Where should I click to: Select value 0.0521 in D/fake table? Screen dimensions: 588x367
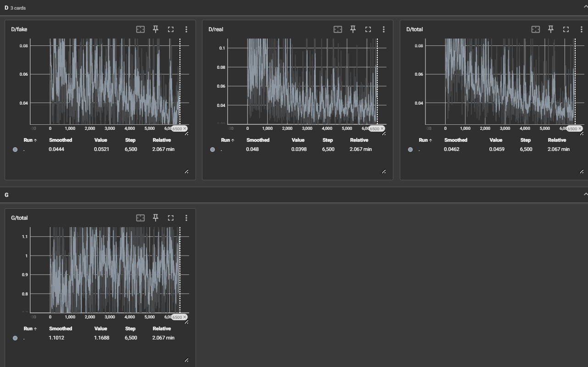[x=101, y=149]
